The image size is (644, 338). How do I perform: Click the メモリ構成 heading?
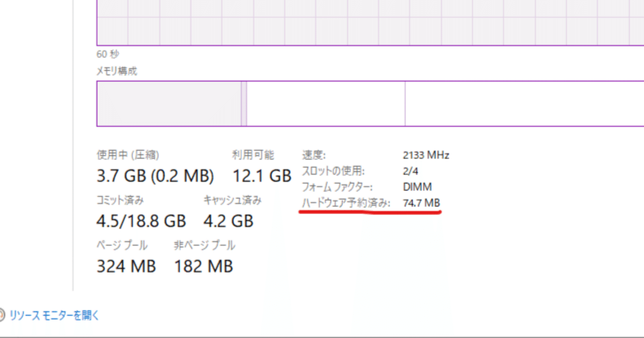click(116, 71)
